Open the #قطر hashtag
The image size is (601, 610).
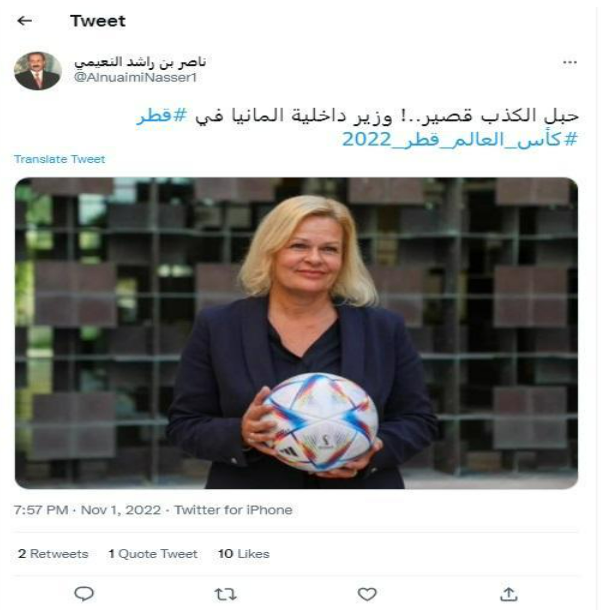tap(162, 116)
